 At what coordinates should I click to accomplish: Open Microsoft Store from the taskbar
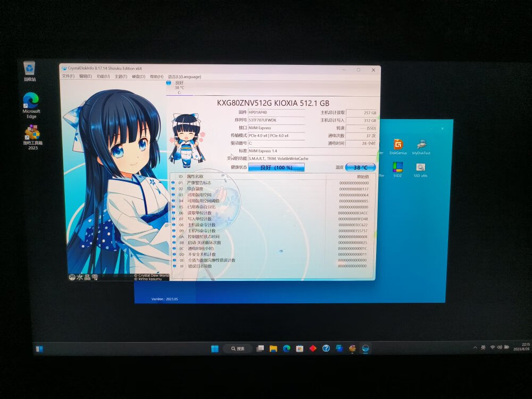tap(300, 348)
